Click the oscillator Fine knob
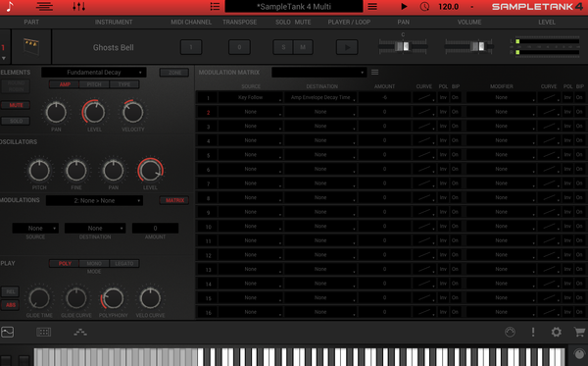Image resolution: width=588 pixels, height=366 pixels. [76, 171]
